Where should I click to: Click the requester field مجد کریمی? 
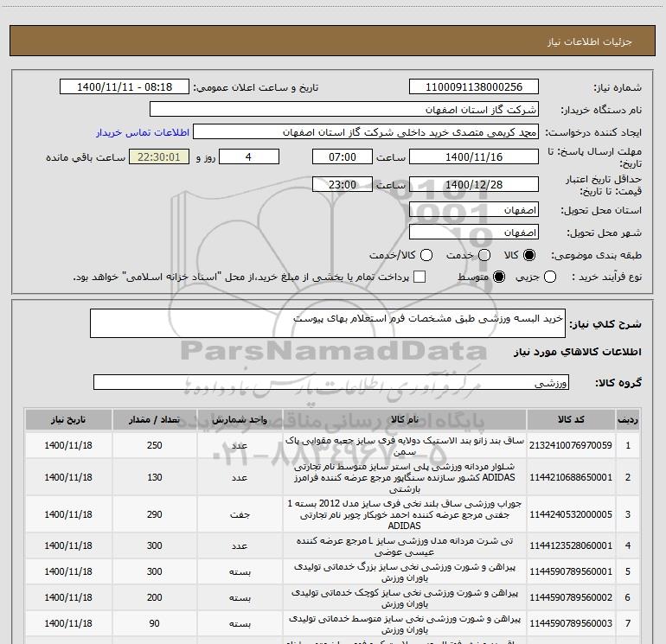[366, 132]
